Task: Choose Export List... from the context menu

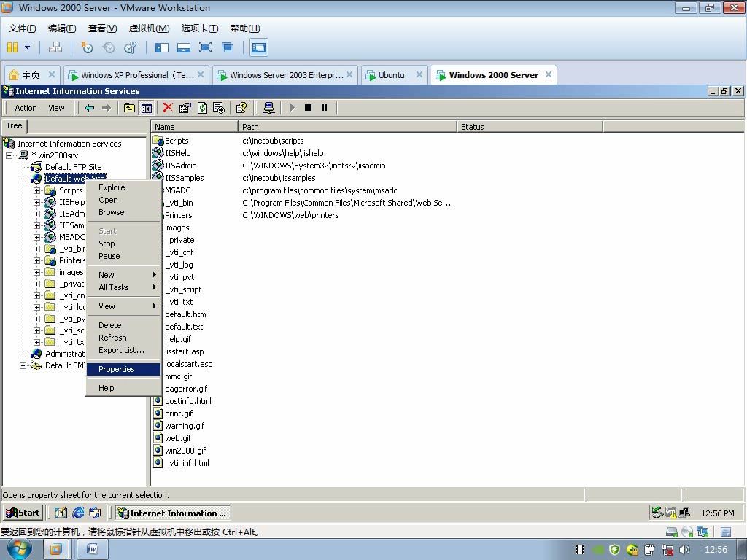Action: pos(123,350)
